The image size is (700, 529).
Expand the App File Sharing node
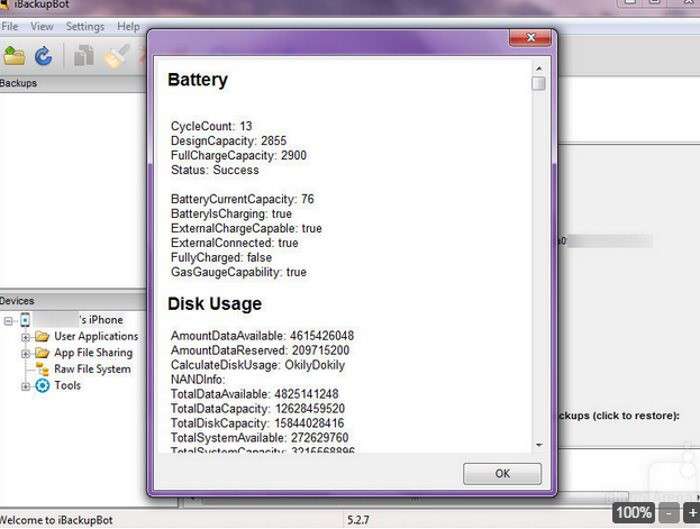pos(26,353)
